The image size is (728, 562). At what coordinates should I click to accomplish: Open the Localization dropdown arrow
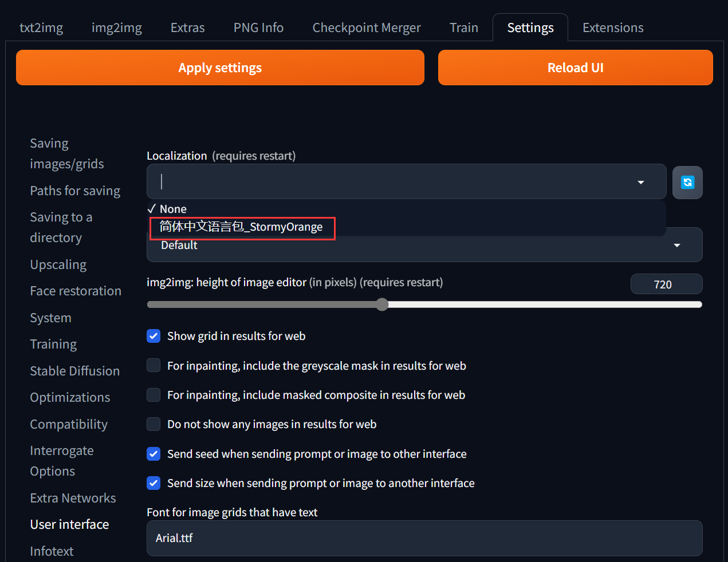641,182
